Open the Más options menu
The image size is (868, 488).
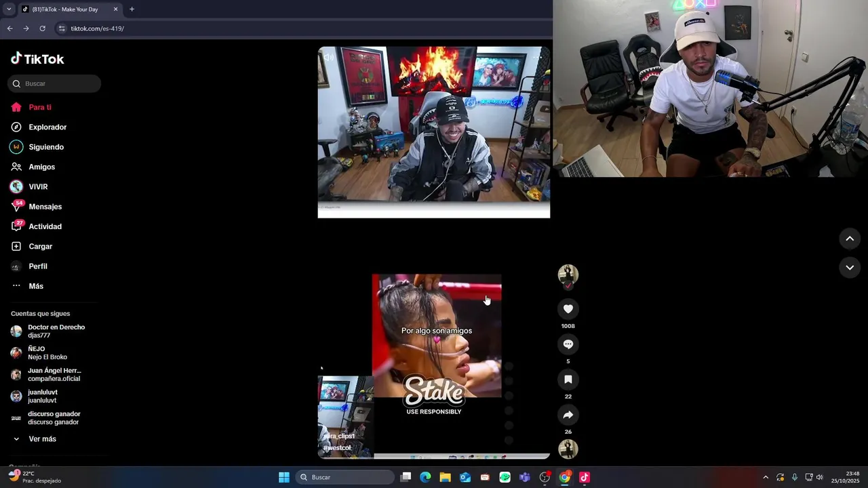pyautogui.click(x=27, y=286)
